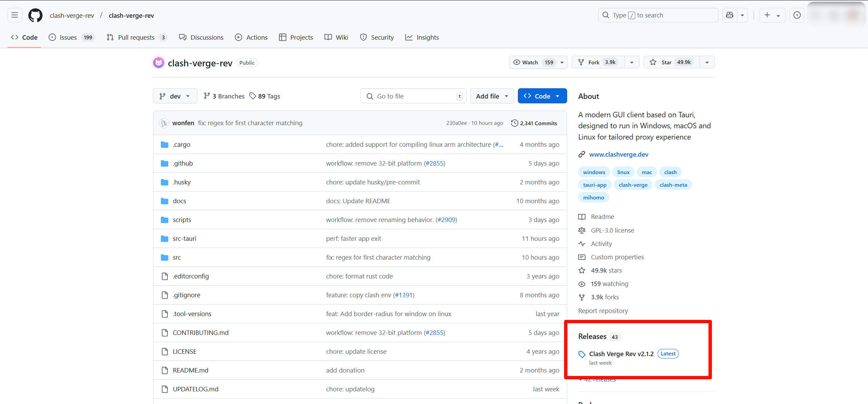Open the Add file dropdown
Viewport: 868px width, 404px height.
click(492, 96)
